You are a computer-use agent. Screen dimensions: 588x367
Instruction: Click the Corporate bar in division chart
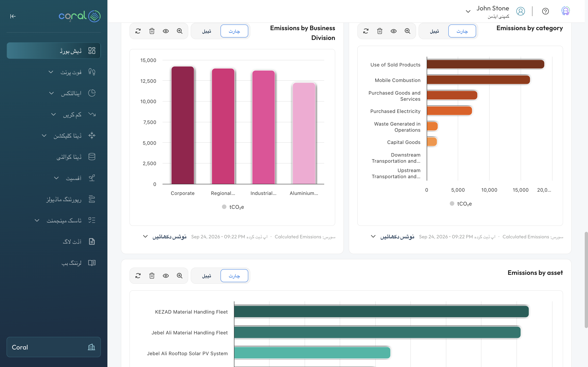point(183,125)
